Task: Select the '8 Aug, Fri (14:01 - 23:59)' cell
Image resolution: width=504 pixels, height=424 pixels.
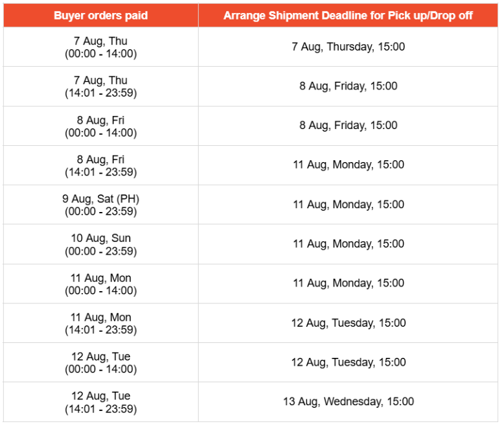Action: [100, 165]
